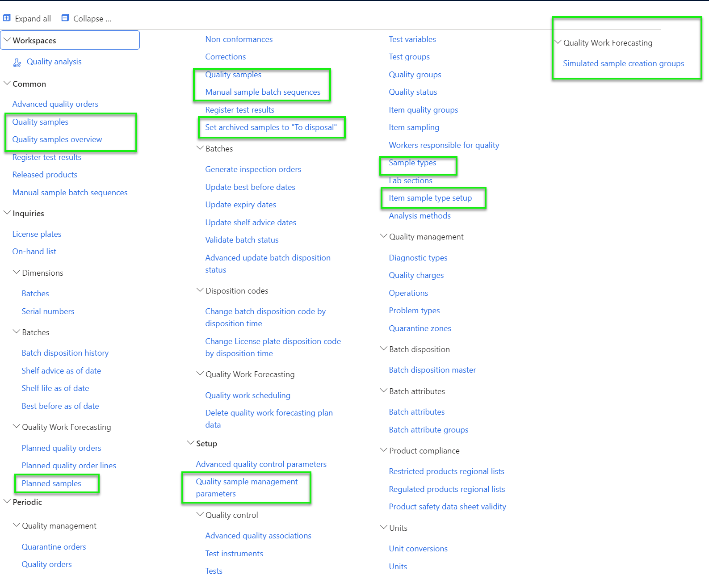Screen dimensions: 709x588
Task: Open Validate batch status
Action: (242, 240)
